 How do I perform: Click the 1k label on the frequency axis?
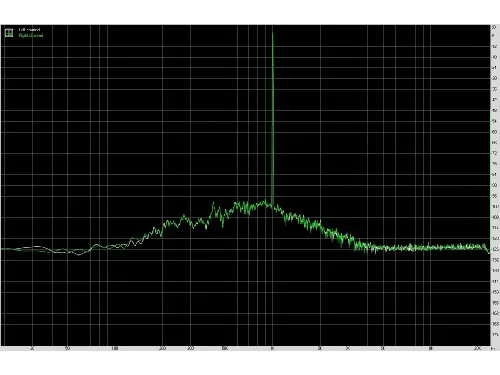coord(272,349)
